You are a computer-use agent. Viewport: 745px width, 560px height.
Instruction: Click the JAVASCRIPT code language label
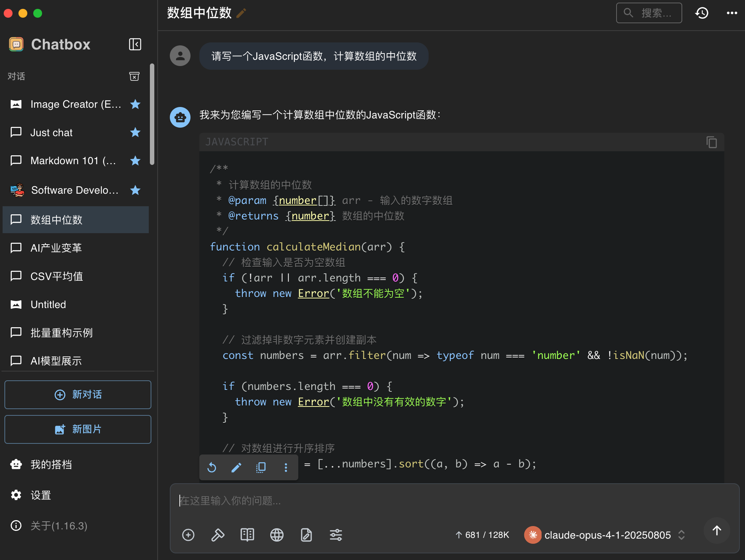pos(237,142)
